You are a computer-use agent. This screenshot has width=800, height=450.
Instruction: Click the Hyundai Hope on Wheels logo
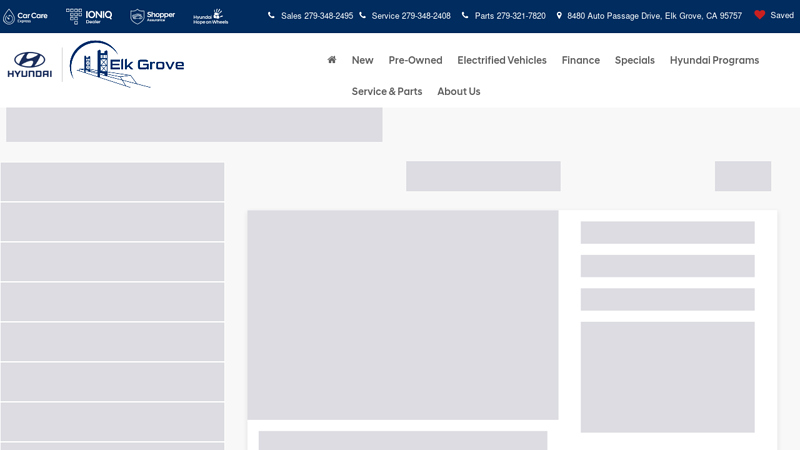210,16
